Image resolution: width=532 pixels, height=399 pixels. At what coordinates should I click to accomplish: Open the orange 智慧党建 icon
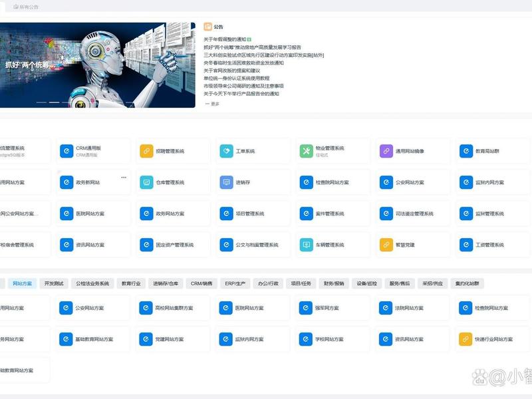pyautogui.click(x=386, y=245)
